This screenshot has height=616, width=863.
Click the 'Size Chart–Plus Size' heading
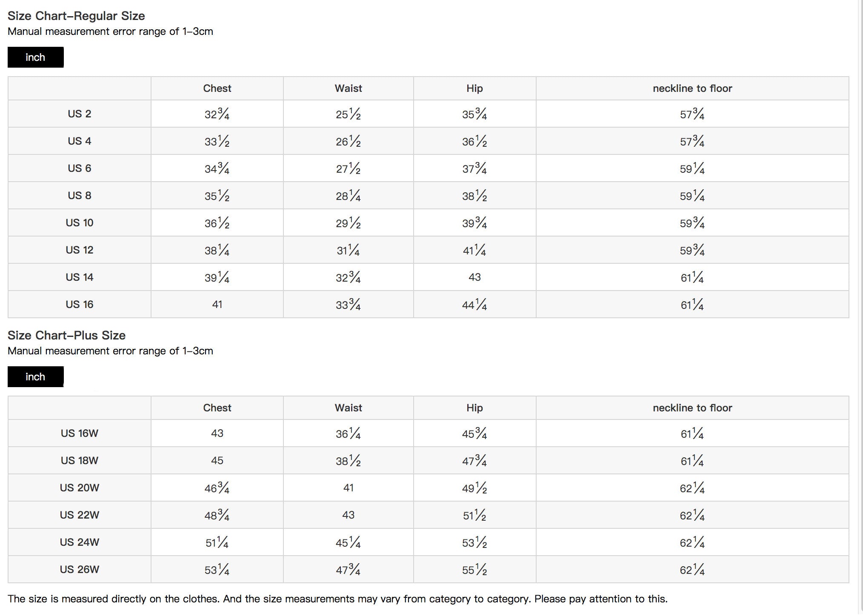tap(66, 336)
